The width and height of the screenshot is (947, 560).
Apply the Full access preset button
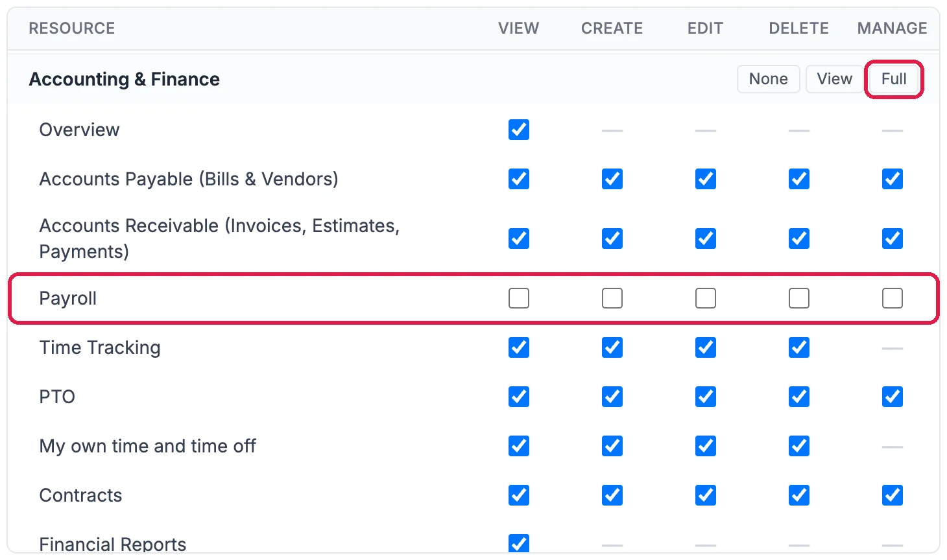(x=894, y=79)
